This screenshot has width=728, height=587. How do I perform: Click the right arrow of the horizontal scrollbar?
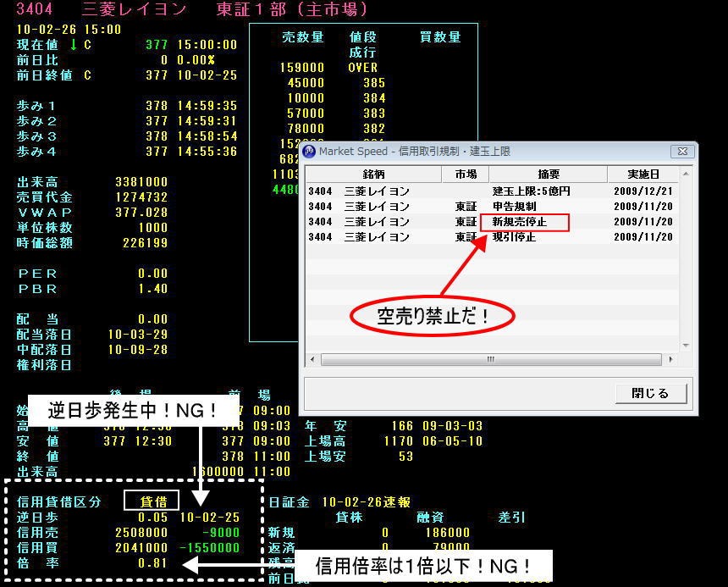pos(671,359)
